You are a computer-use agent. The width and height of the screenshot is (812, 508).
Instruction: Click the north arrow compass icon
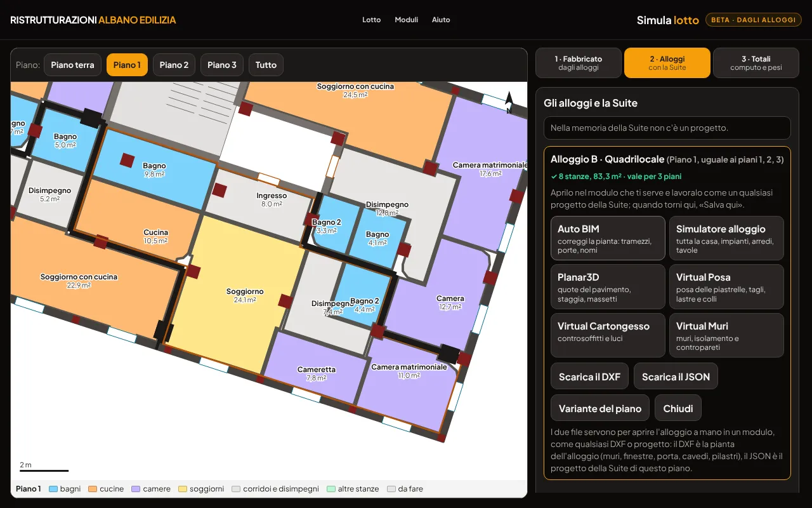pyautogui.click(x=508, y=103)
